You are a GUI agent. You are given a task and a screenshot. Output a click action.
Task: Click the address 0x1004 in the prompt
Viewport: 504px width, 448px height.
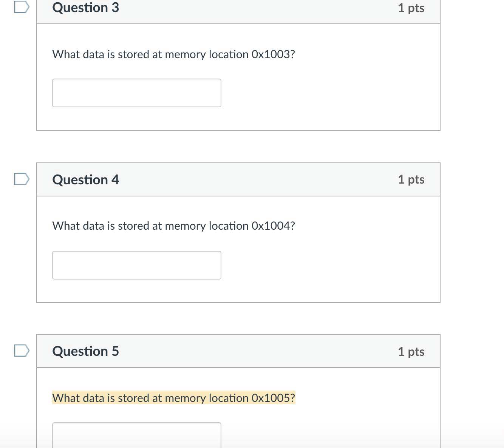click(273, 226)
